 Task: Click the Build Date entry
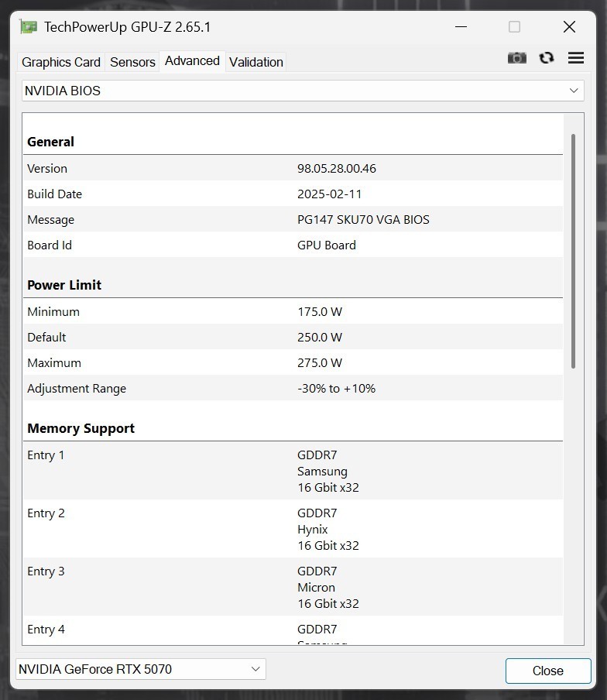tap(302, 194)
